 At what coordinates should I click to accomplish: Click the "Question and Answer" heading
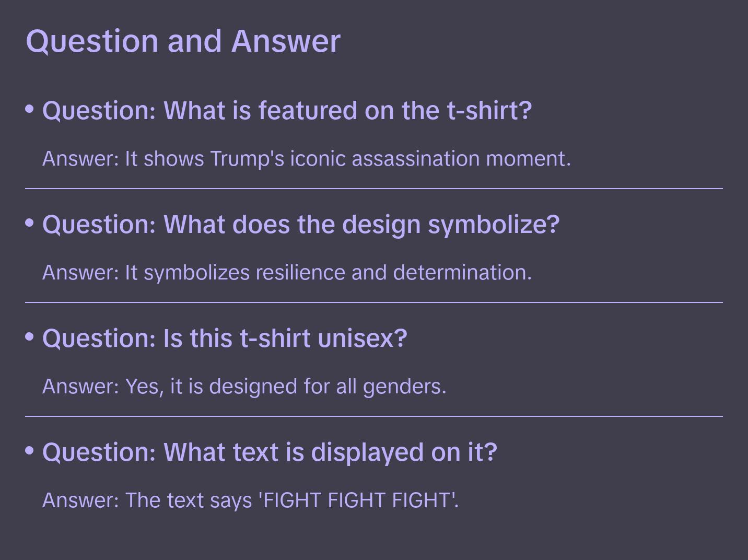click(x=183, y=41)
